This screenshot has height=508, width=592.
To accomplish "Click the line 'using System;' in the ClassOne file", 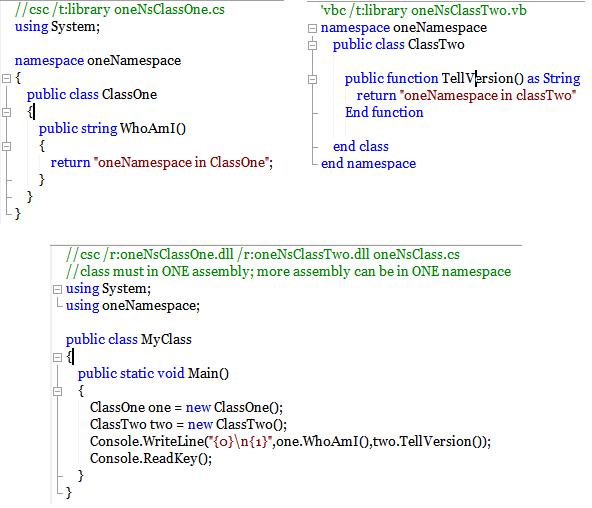I will [x=57, y=27].
